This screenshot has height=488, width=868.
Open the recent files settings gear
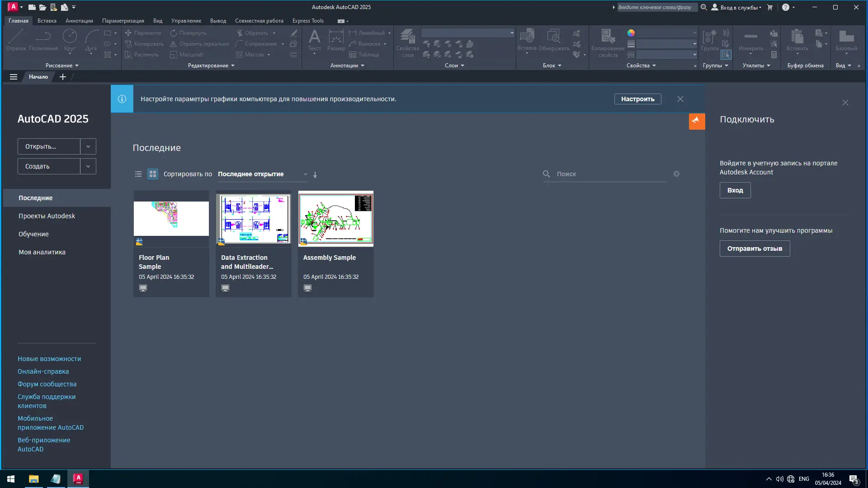pyautogui.click(x=676, y=174)
